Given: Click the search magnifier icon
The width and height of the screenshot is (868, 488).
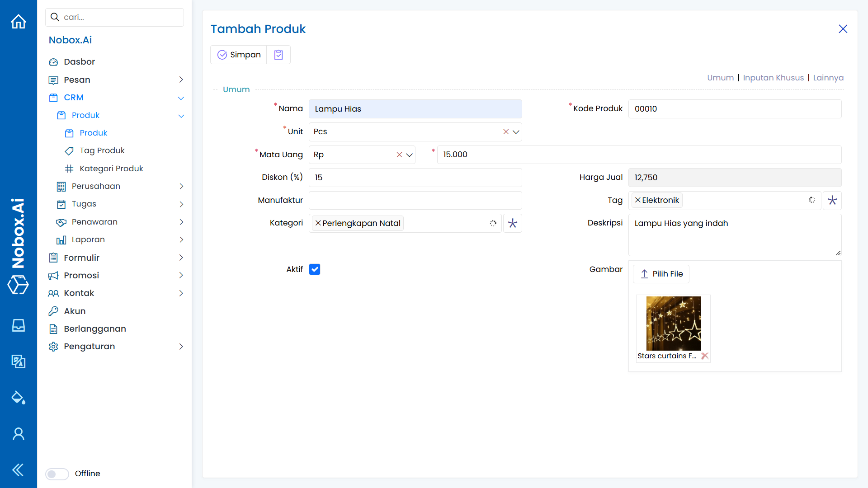Looking at the screenshot, I should (55, 17).
